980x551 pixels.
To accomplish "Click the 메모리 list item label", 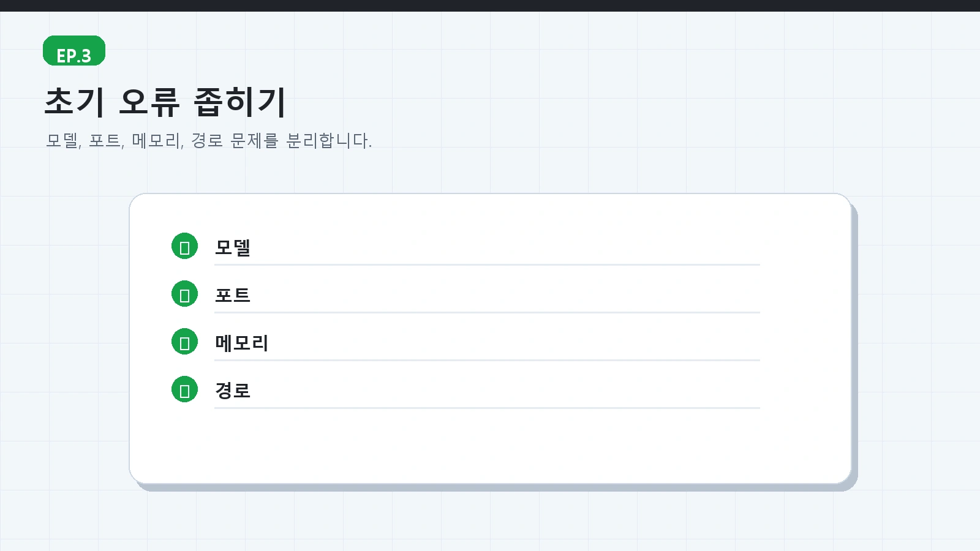I will [x=241, y=343].
